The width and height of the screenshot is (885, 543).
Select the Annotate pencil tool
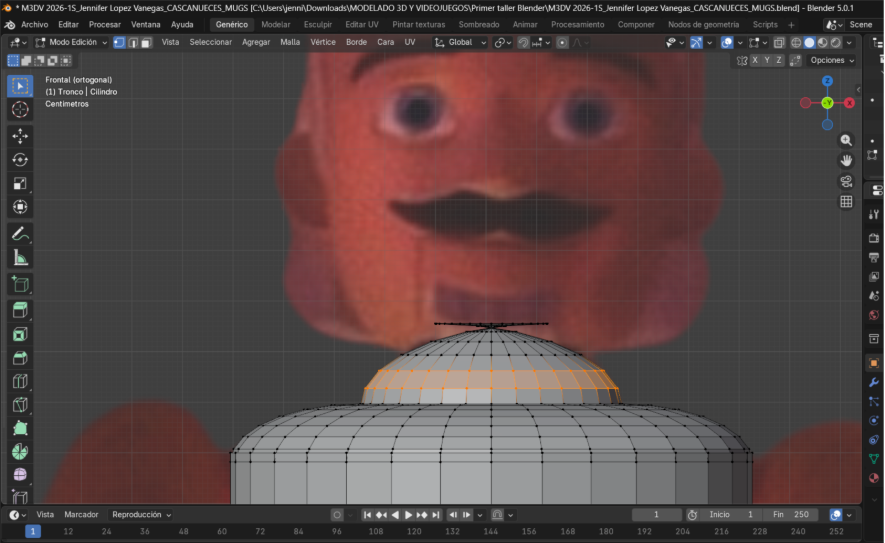pyautogui.click(x=20, y=233)
